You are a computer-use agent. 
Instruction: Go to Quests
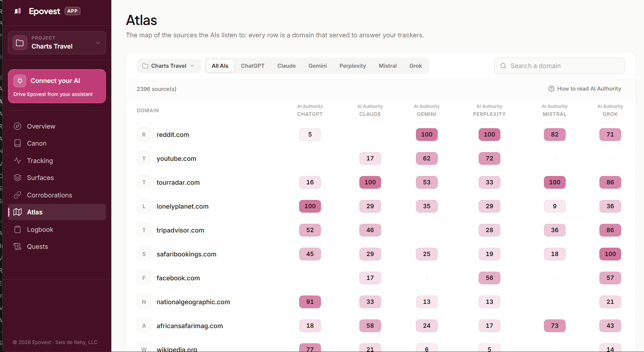(x=57, y=246)
